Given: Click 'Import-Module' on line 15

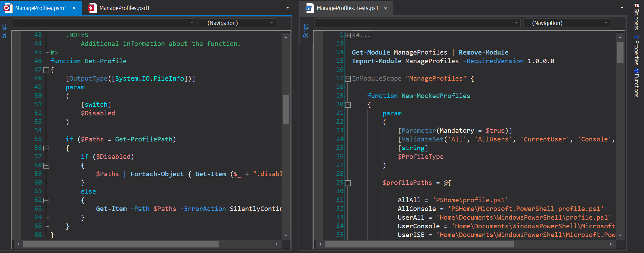Looking at the screenshot, I should (x=377, y=61).
